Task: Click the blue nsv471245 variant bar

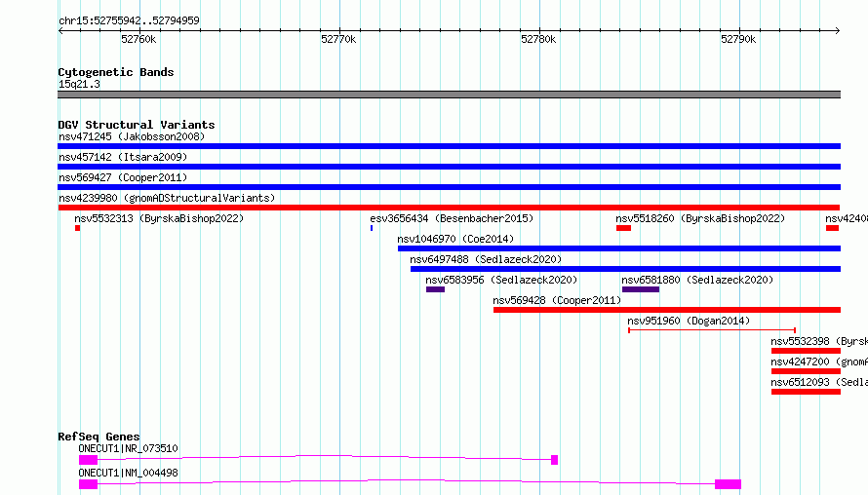Action: (x=449, y=146)
